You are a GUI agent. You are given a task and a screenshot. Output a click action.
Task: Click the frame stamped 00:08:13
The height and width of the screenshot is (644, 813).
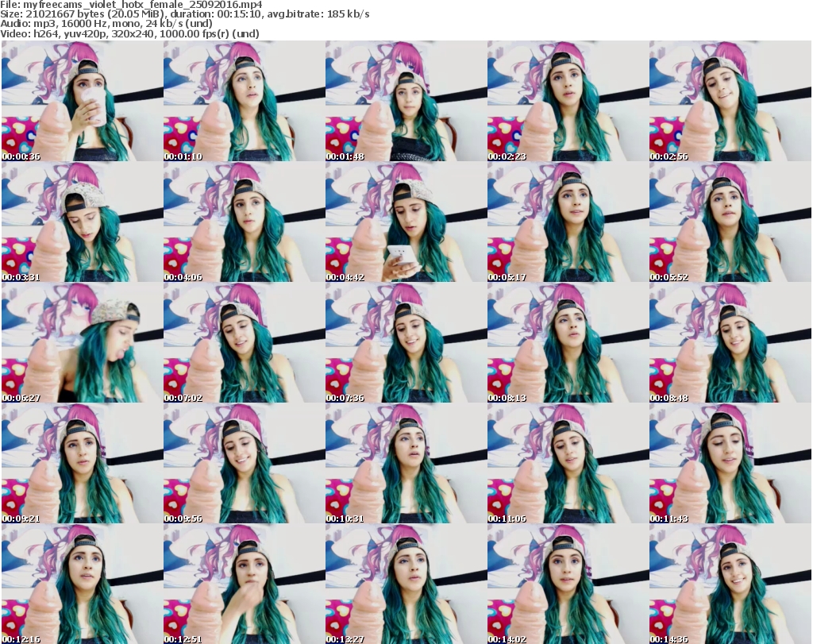pos(568,343)
